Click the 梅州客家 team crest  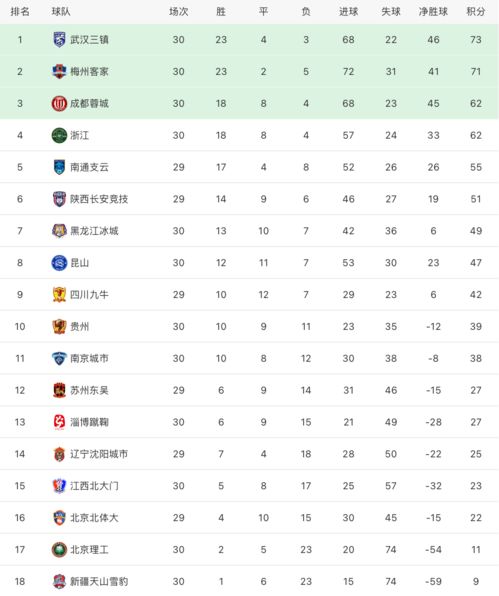(59, 71)
